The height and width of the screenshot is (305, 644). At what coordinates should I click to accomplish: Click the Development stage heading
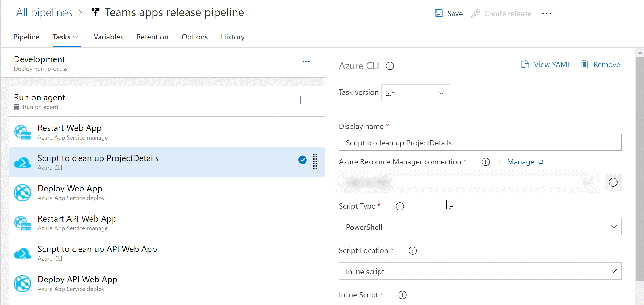(39, 59)
